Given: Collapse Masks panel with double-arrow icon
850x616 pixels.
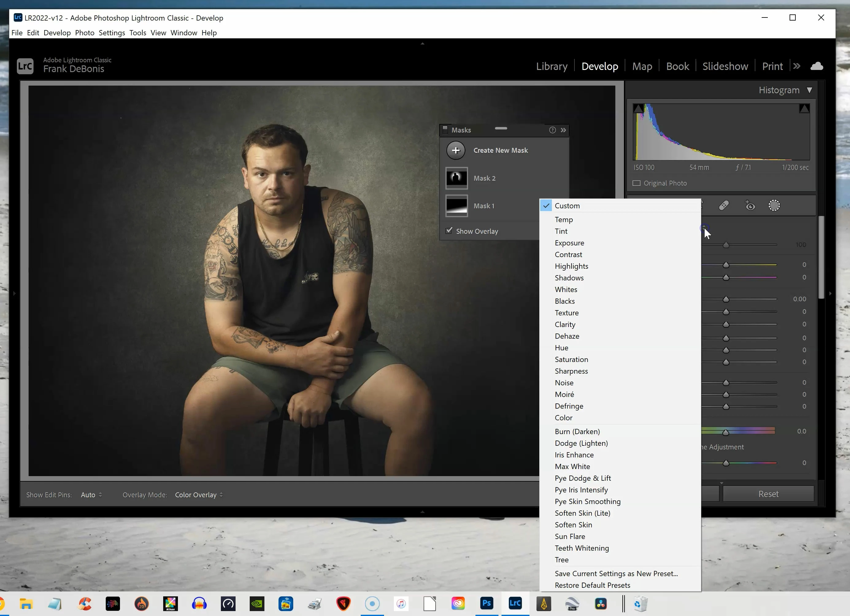Looking at the screenshot, I should pos(563,130).
